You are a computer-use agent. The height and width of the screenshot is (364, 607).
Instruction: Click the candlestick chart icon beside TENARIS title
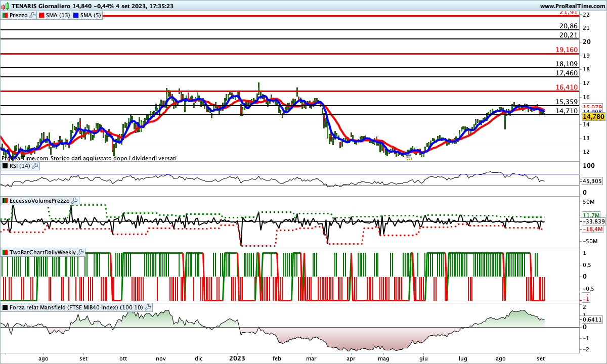(4, 6)
